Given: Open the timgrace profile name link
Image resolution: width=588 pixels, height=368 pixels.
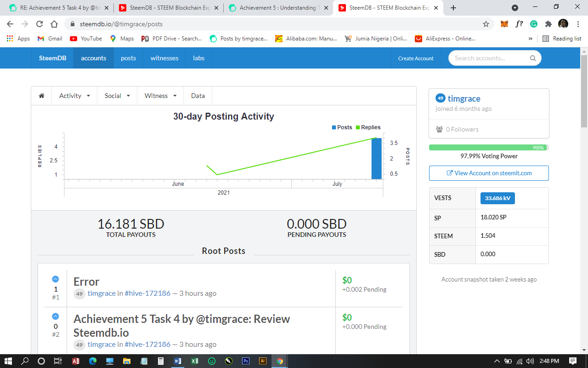Looking at the screenshot, I should pyautogui.click(x=464, y=98).
